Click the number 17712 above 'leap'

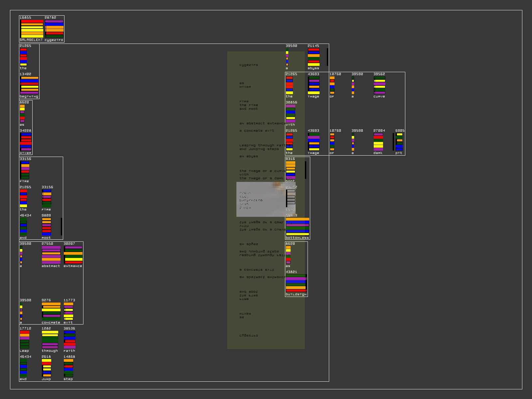pos(25,329)
